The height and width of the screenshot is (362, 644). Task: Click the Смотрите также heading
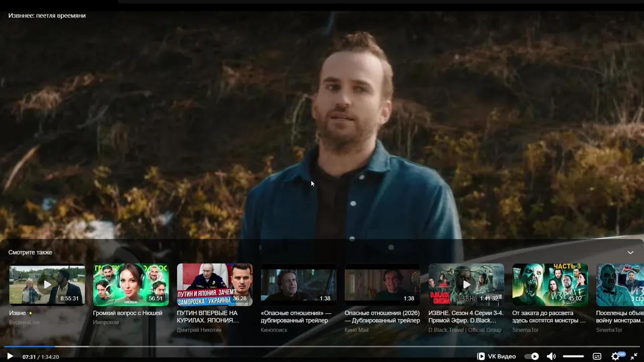(30, 252)
